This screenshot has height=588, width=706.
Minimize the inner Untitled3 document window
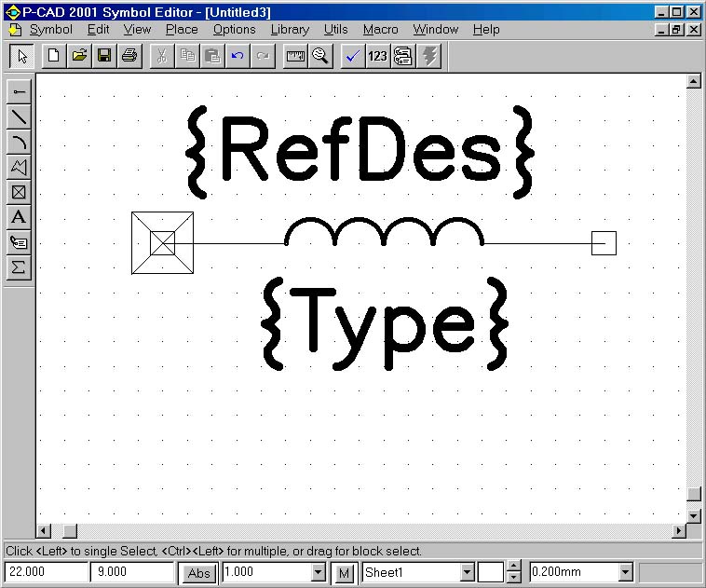click(x=661, y=30)
